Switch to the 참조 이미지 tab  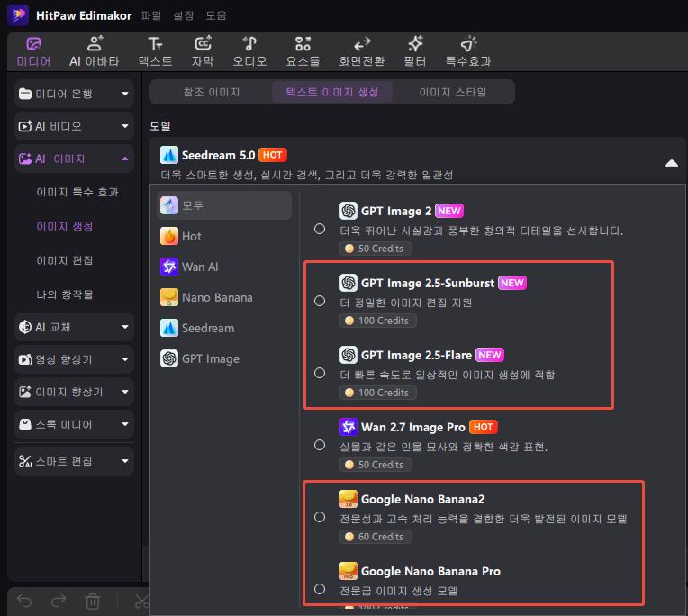point(212,92)
